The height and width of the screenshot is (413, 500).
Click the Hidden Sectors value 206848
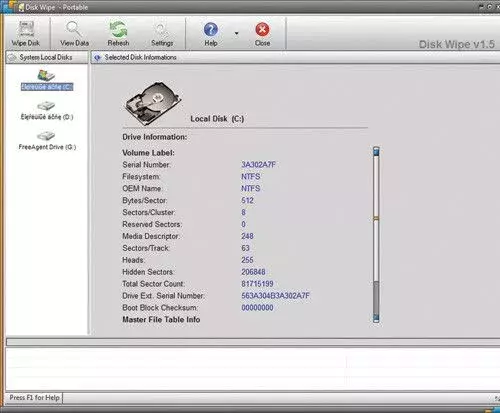coord(253,272)
